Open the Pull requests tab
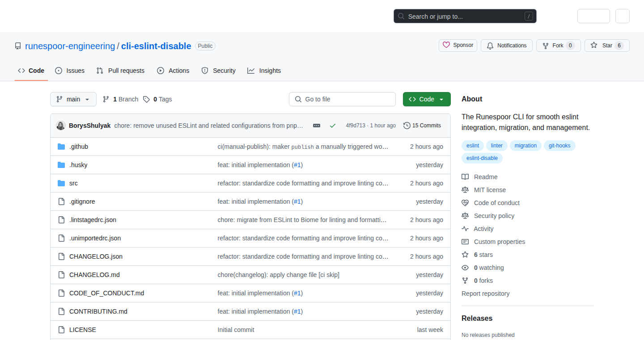This screenshot has height=340, width=644. (121, 71)
